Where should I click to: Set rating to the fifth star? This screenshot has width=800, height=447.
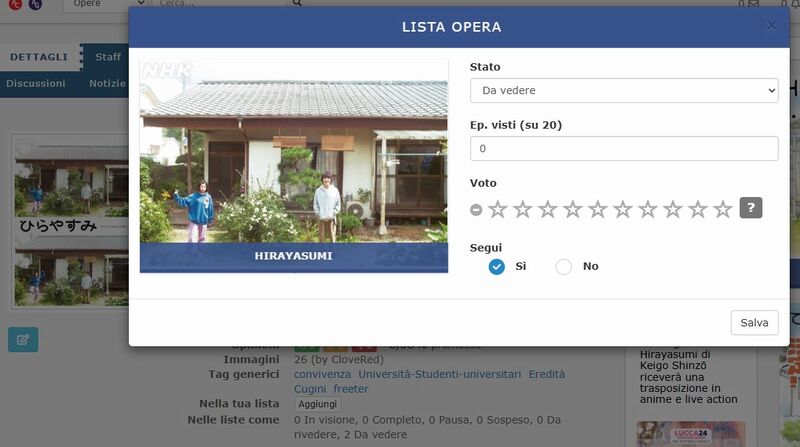point(598,209)
